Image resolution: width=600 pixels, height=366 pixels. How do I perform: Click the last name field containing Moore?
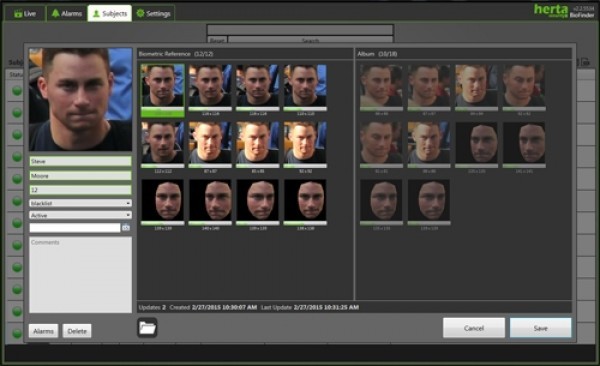pos(80,176)
